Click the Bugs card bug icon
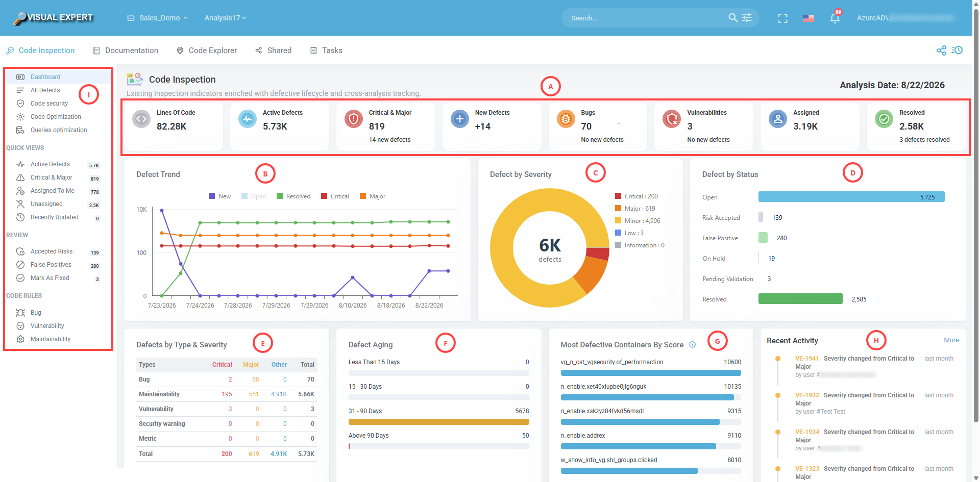This screenshot has height=482, width=980. [x=566, y=119]
